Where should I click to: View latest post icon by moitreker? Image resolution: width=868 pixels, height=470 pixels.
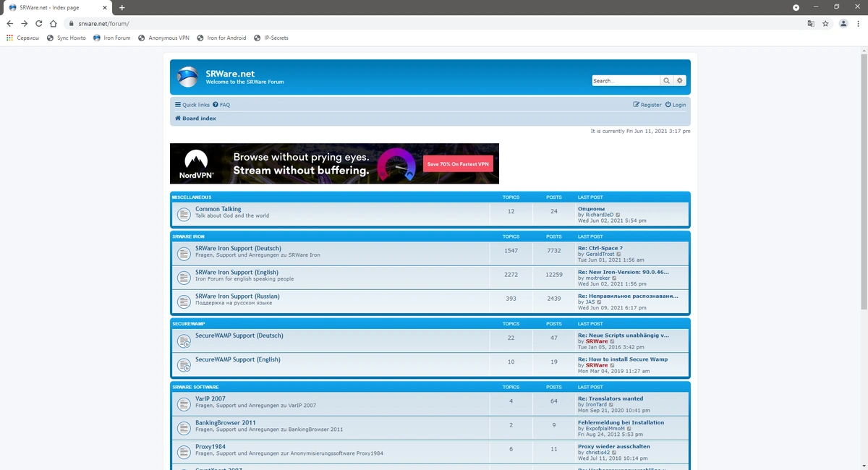pyautogui.click(x=615, y=278)
